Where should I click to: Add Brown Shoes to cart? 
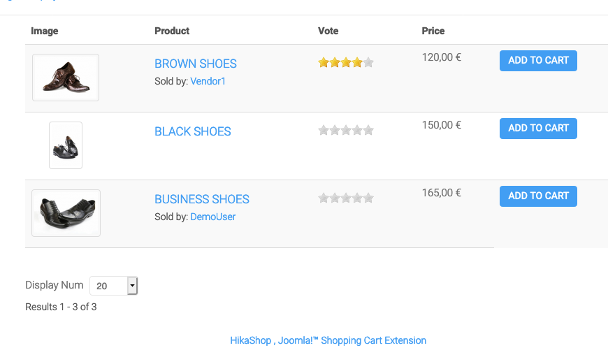(538, 61)
